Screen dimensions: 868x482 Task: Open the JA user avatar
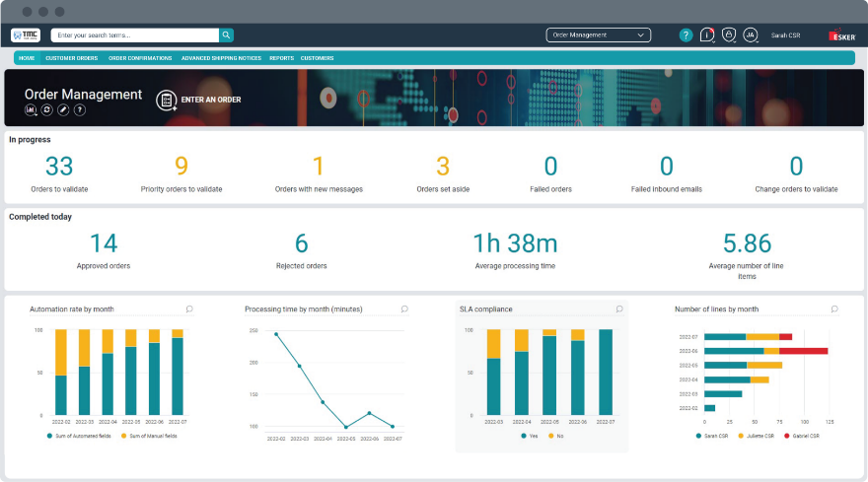[x=751, y=34]
